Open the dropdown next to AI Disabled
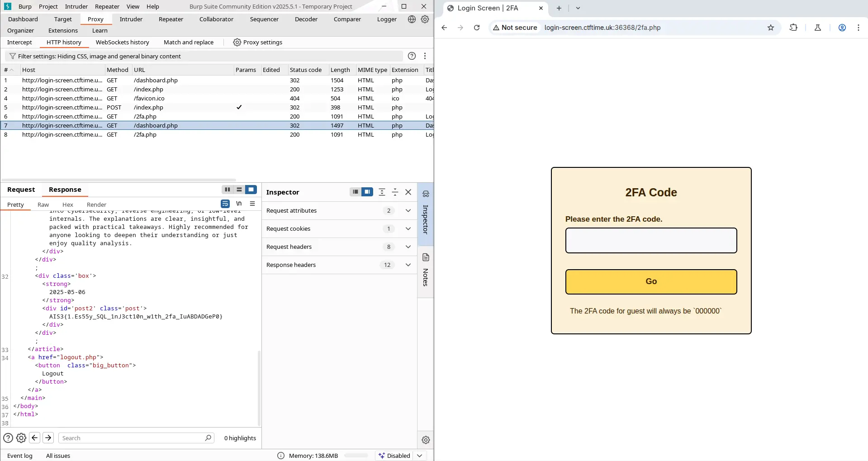The width and height of the screenshot is (868, 461). (x=420, y=456)
